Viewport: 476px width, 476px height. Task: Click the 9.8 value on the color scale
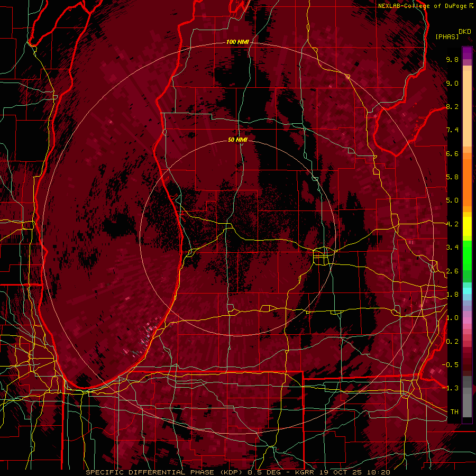coord(452,59)
